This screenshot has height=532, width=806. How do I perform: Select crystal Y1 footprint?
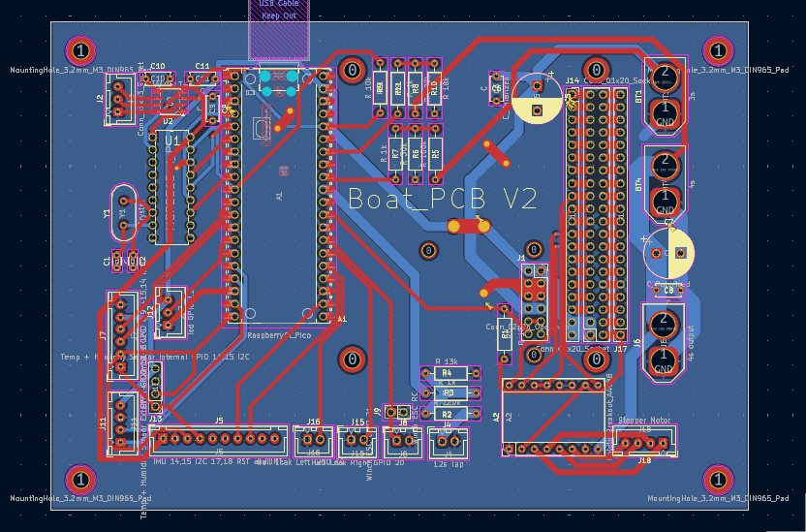[123, 212]
